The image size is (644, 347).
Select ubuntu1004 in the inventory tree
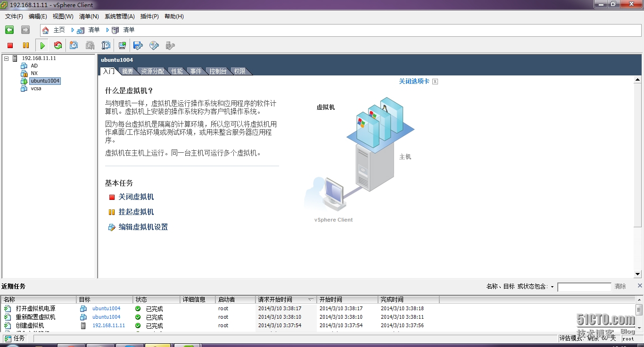pos(45,81)
